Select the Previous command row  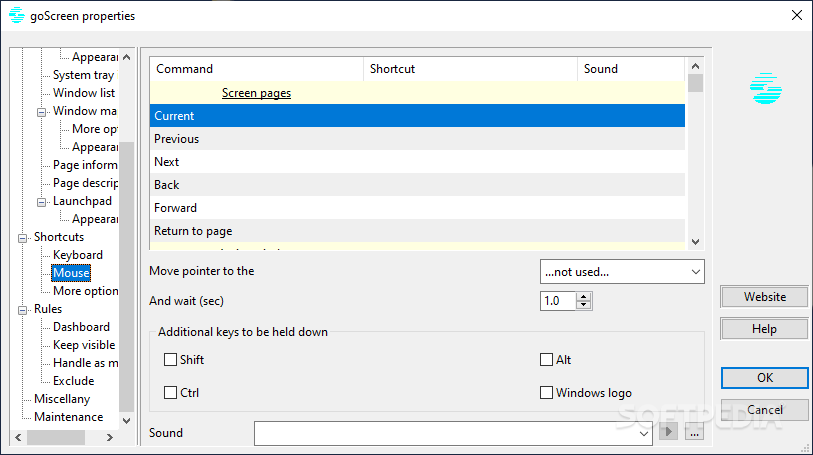(x=417, y=139)
